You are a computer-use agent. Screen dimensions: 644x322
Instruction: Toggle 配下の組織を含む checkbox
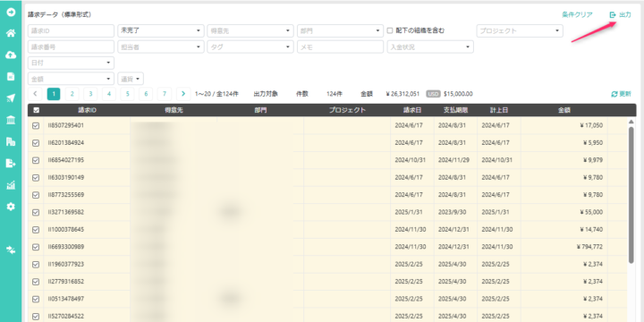(390, 30)
